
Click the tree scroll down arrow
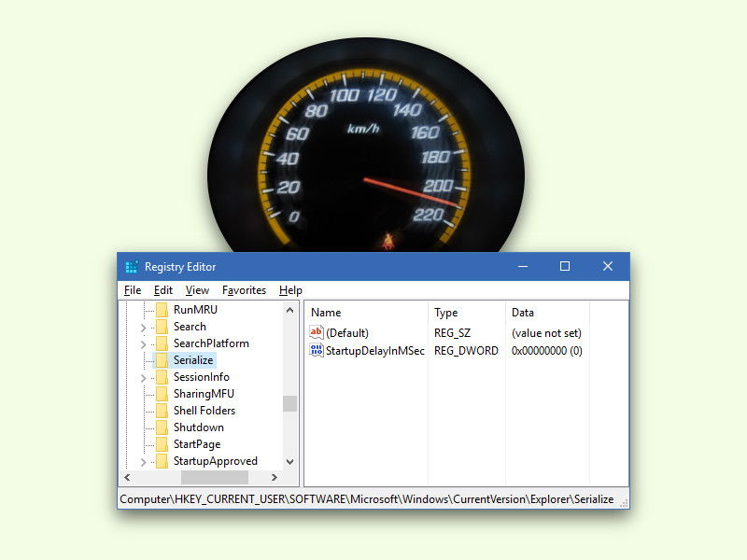(x=289, y=461)
